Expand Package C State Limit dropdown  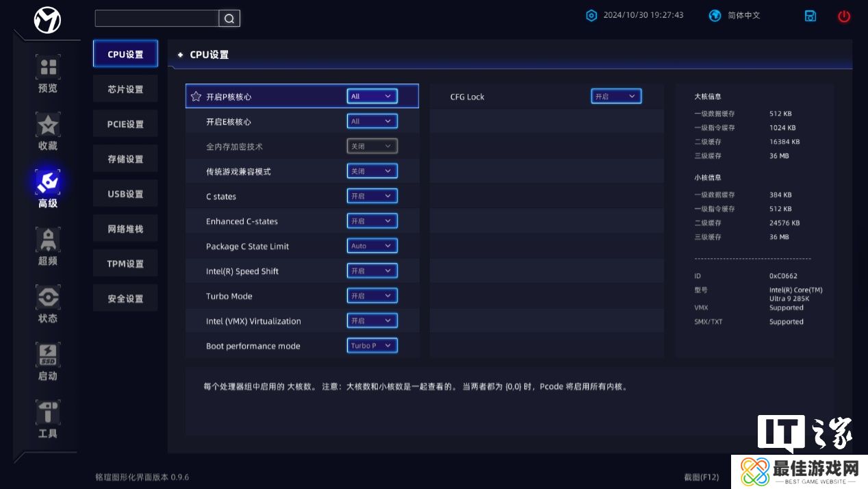coord(372,246)
